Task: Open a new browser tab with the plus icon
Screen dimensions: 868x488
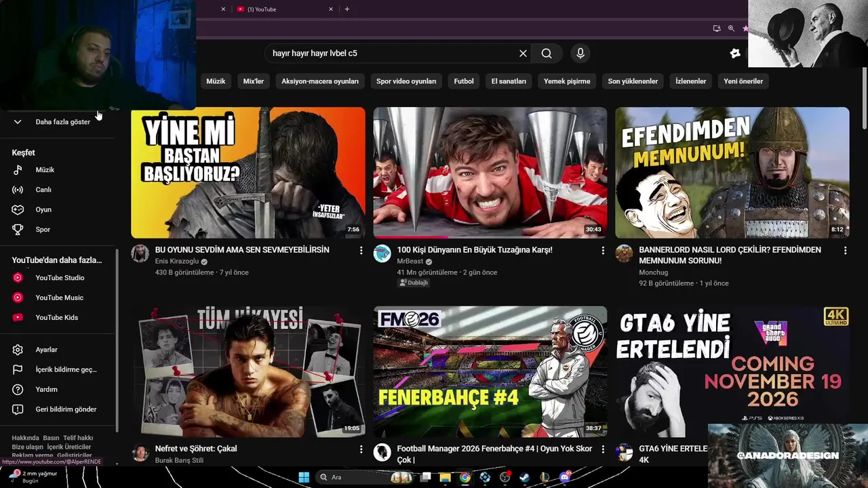Action: [347, 9]
